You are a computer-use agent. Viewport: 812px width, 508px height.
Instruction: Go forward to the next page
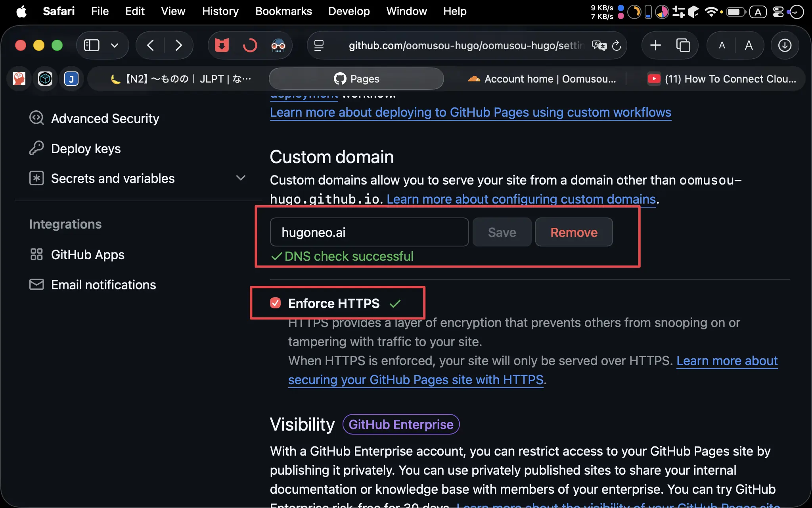tap(179, 45)
